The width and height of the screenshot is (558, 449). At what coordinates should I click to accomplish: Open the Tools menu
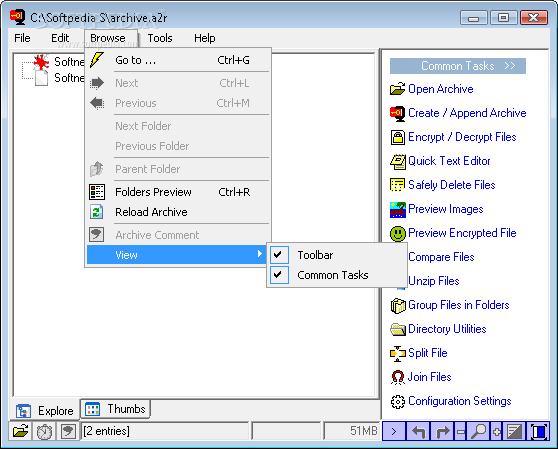pos(160,38)
